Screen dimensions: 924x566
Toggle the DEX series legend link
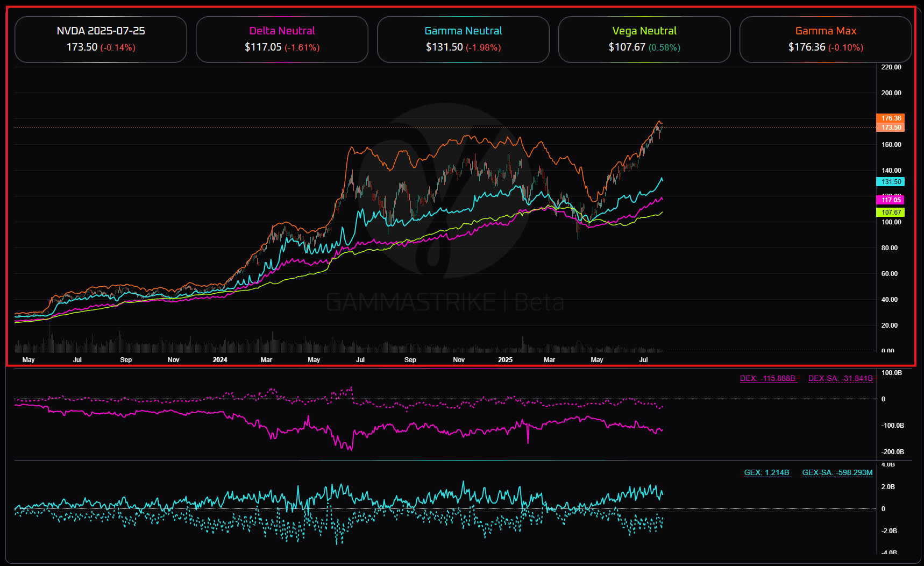tap(767, 378)
